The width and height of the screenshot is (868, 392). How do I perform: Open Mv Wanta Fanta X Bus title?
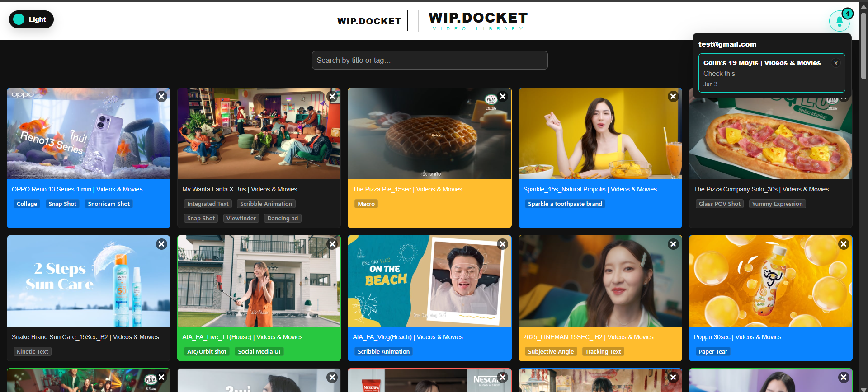pos(240,189)
